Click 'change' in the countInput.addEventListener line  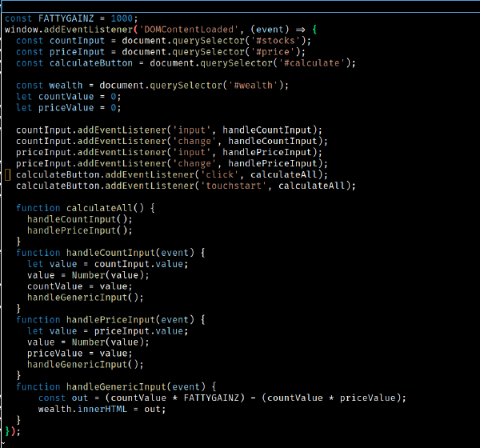[194, 141]
